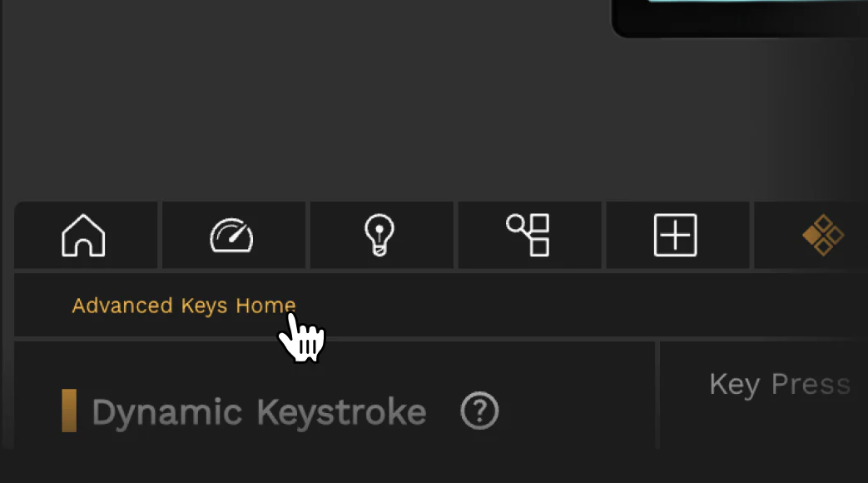This screenshot has width=868, height=483.
Task: Switch to the four-diamonds tab
Action: (811, 236)
